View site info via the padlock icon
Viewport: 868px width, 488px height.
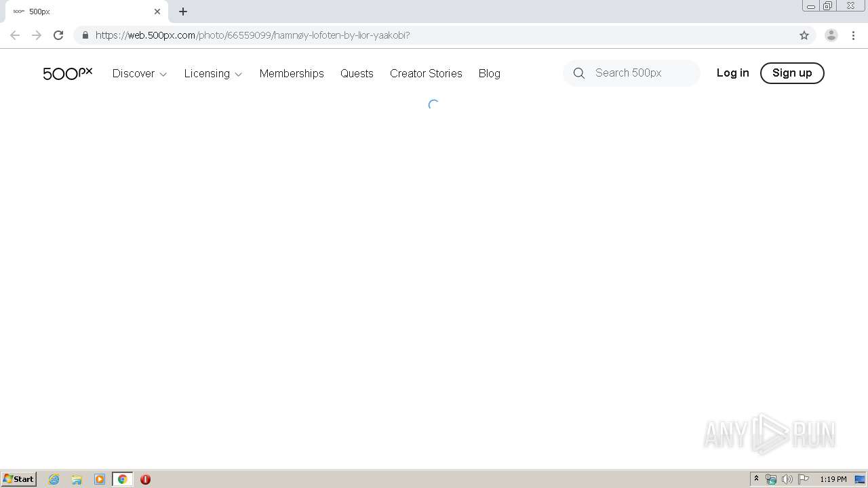85,35
